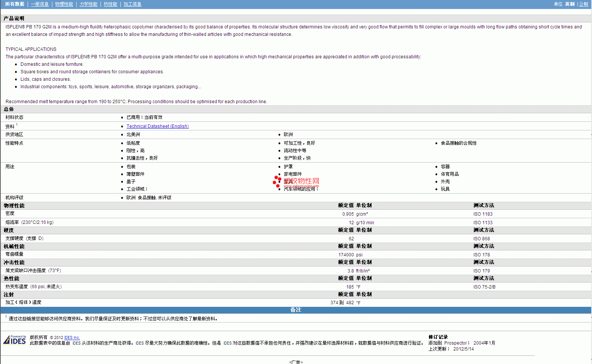The image size is (592, 364).
Task: Select the 所有数据 tab
Action: click(15, 4)
